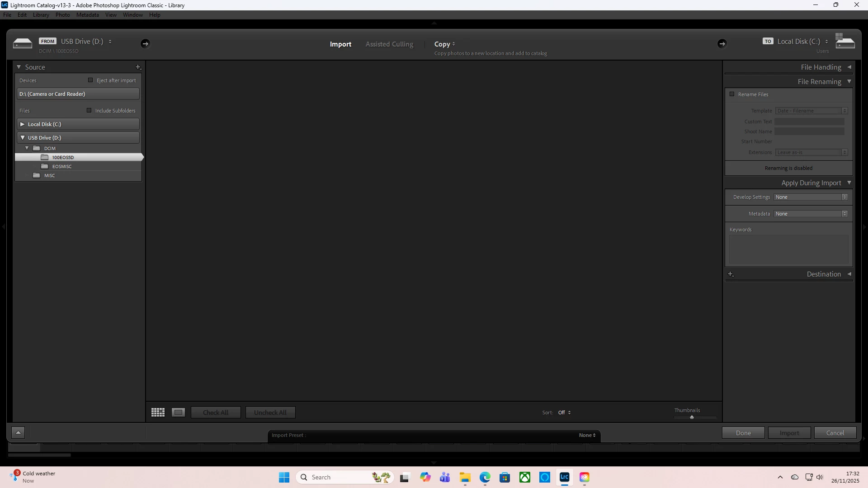Open Copilot from the taskbar
The width and height of the screenshot is (868, 488).
tap(425, 477)
